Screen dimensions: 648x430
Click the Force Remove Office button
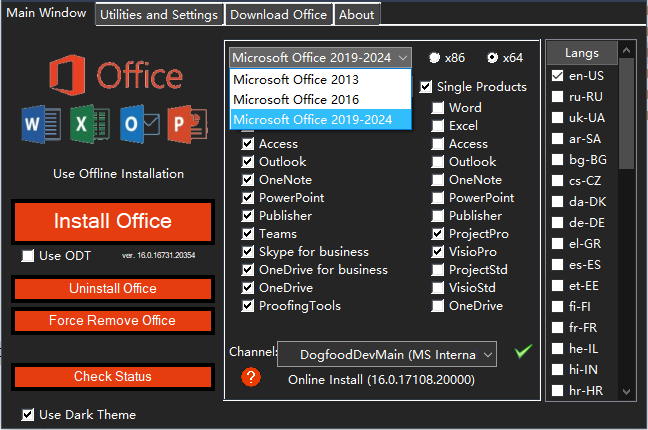pos(112,321)
